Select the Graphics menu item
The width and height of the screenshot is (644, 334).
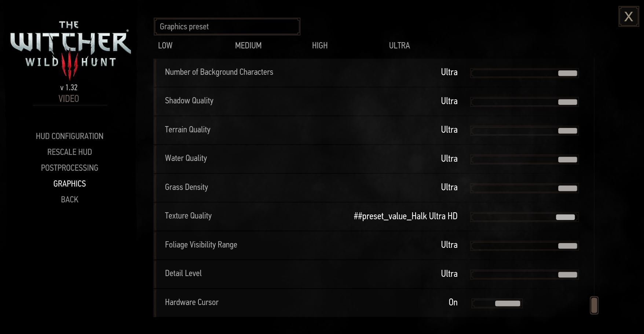click(70, 184)
